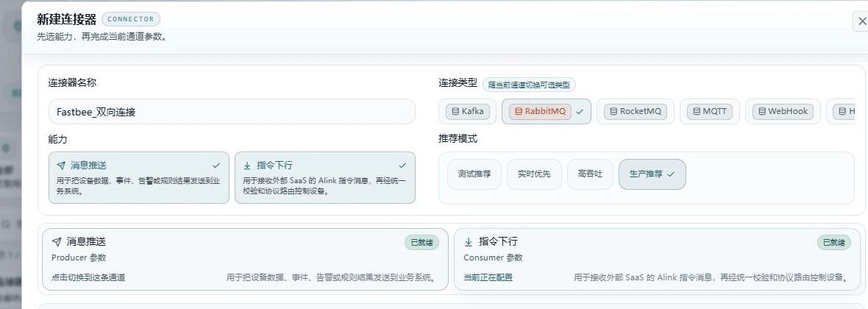The image size is (868, 309).
Task: Click the 推荐模式 label
Action: pos(458,139)
